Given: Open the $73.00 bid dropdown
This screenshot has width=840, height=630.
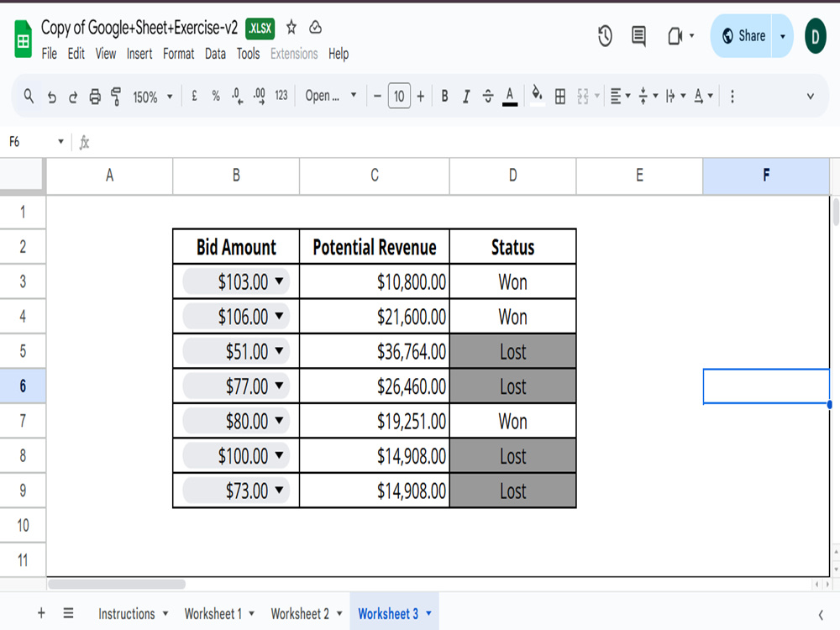Looking at the screenshot, I should [279, 490].
